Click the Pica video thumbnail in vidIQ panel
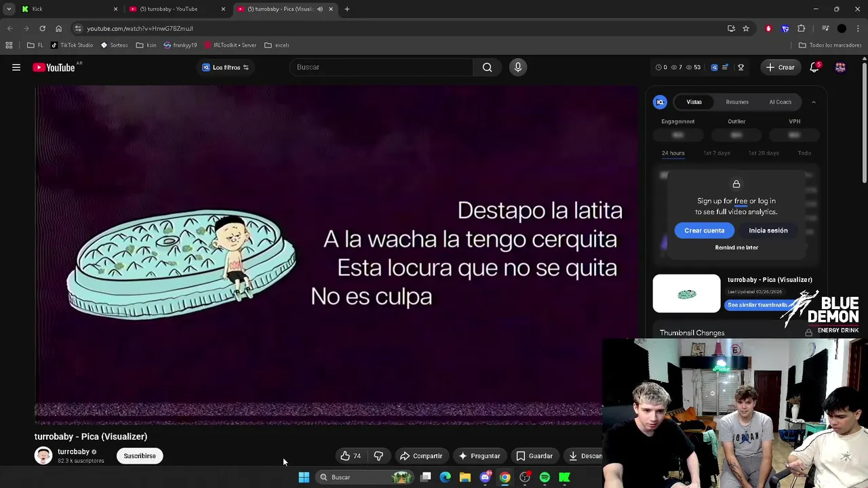 [687, 293]
